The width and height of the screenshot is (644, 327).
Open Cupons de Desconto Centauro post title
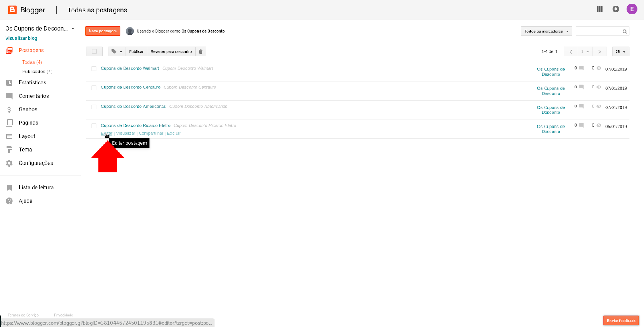pos(131,87)
